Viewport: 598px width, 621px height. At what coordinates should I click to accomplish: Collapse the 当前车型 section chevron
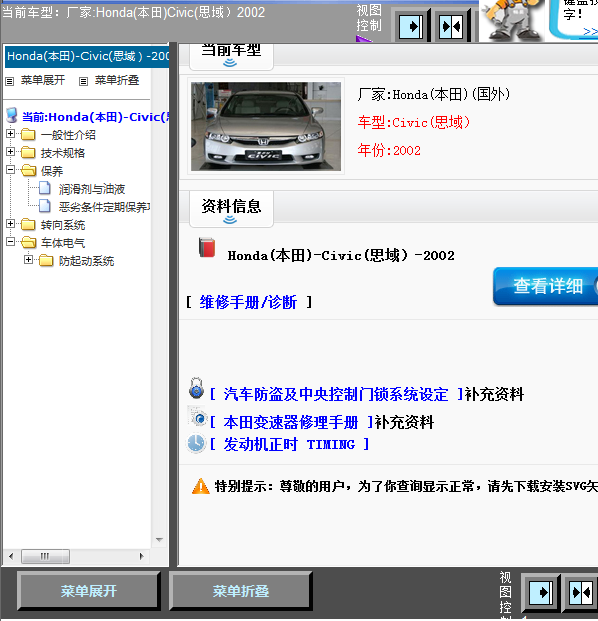(x=230, y=63)
